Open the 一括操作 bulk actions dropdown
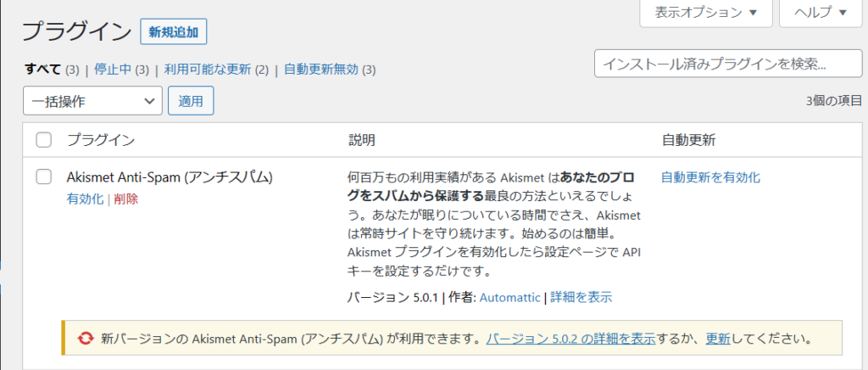 92,101
